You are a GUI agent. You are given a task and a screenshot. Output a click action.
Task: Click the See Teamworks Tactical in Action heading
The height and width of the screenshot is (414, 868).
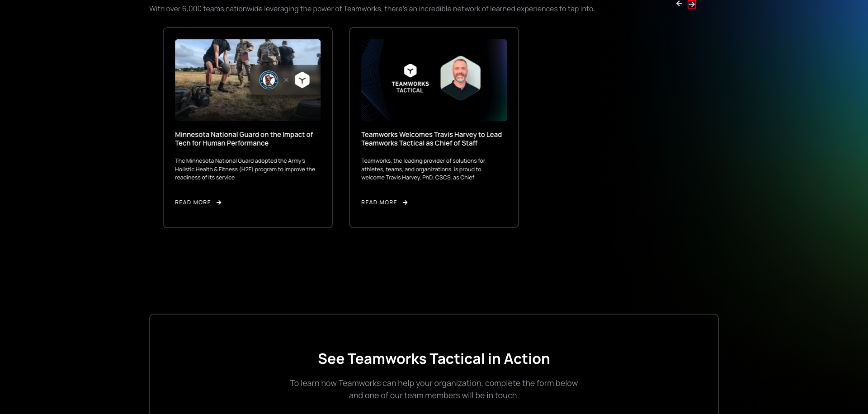[434, 358]
